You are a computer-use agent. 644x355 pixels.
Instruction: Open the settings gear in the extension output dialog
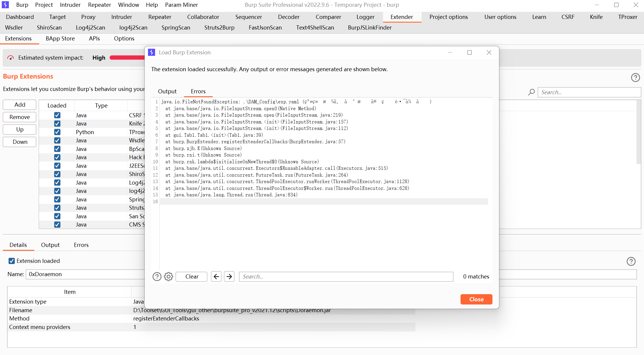168,276
